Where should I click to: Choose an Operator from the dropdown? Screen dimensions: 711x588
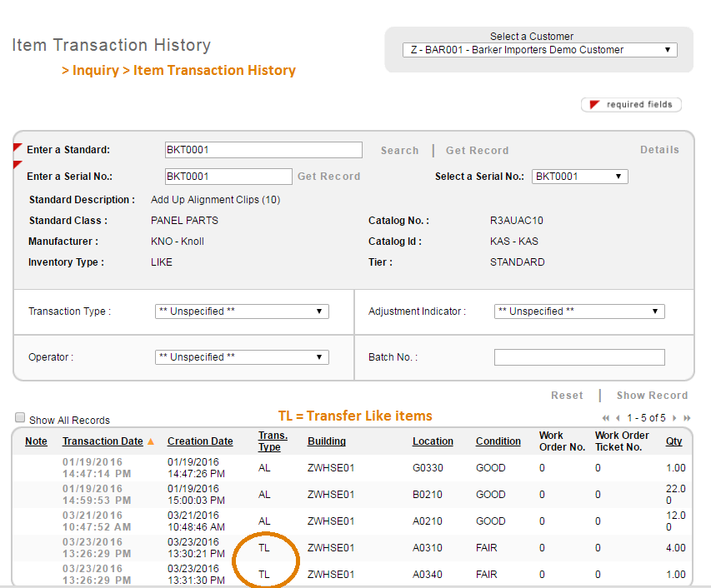[x=242, y=357]
